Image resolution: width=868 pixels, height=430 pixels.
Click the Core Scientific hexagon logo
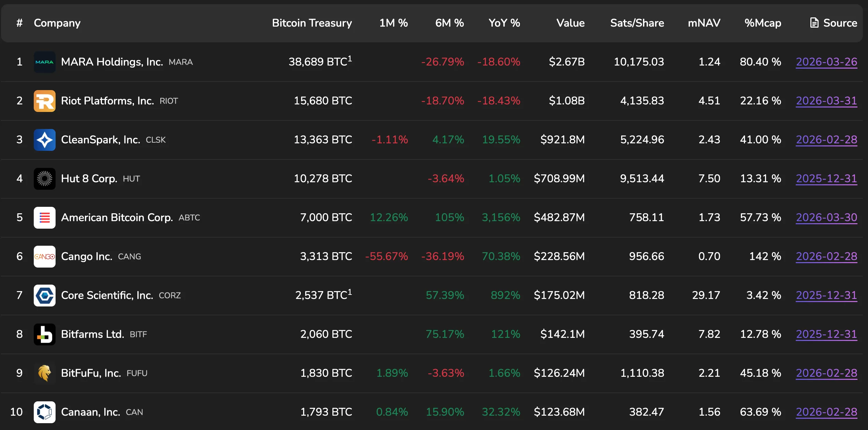[x=44, y=295]
